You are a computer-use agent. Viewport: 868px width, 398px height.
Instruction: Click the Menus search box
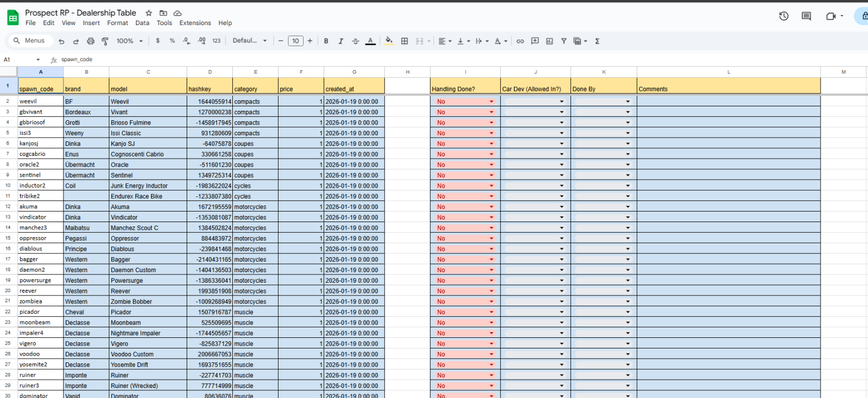coord(30,41)
